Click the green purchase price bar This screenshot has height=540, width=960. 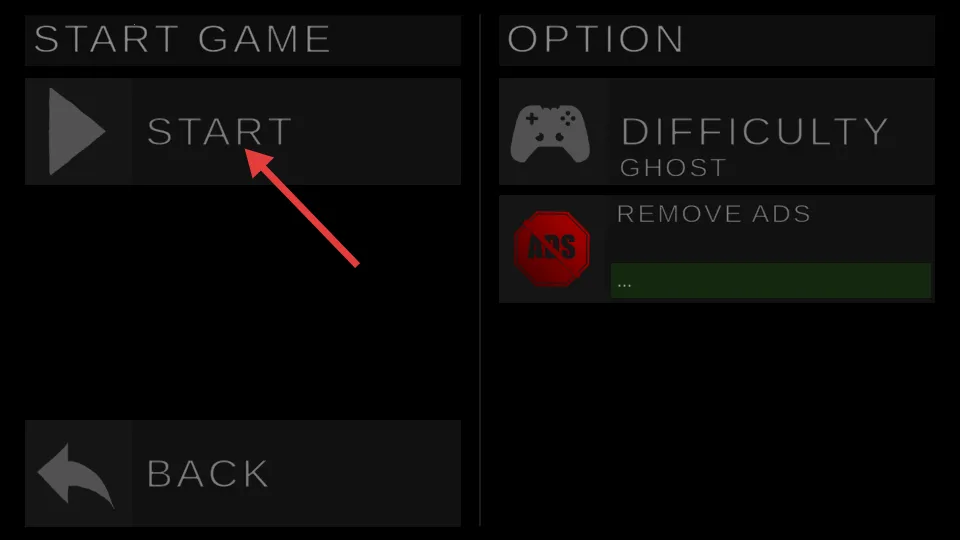[x=771, y=280]
